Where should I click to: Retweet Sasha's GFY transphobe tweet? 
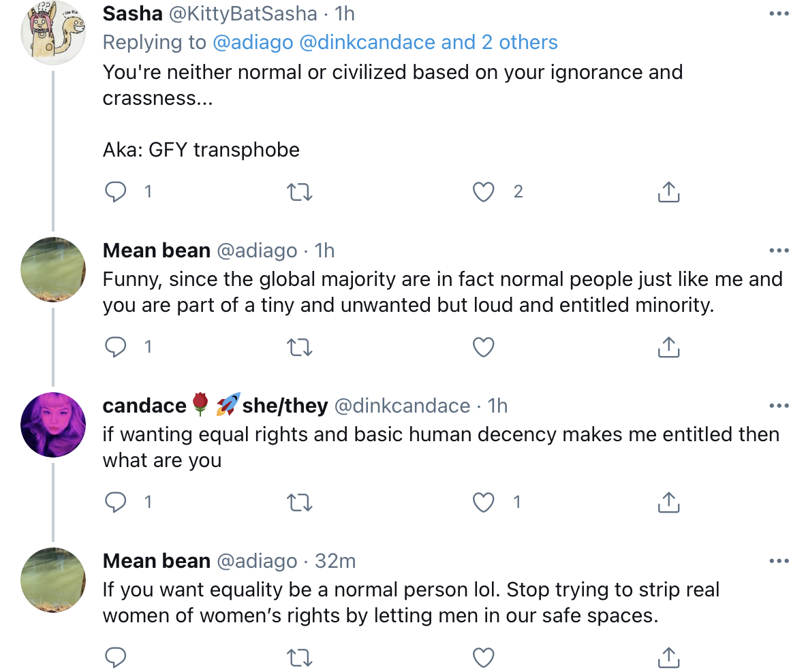[x=299, y=192]
